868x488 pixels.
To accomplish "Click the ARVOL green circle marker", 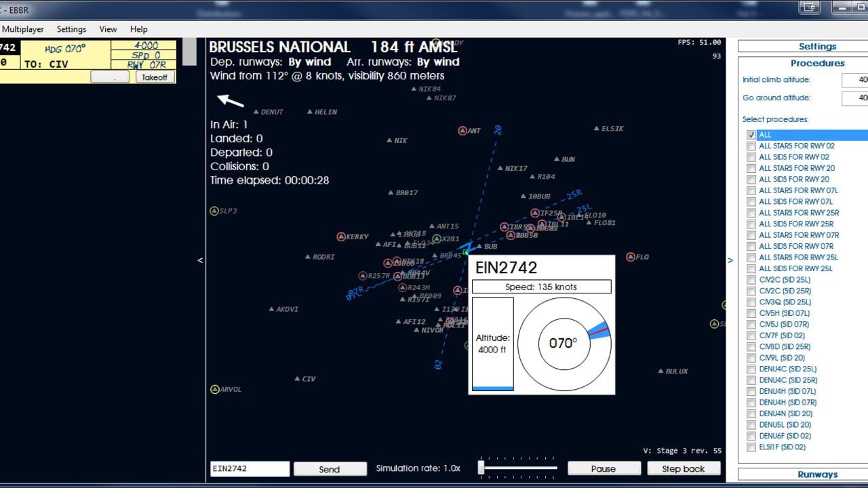I will point(215,389).
